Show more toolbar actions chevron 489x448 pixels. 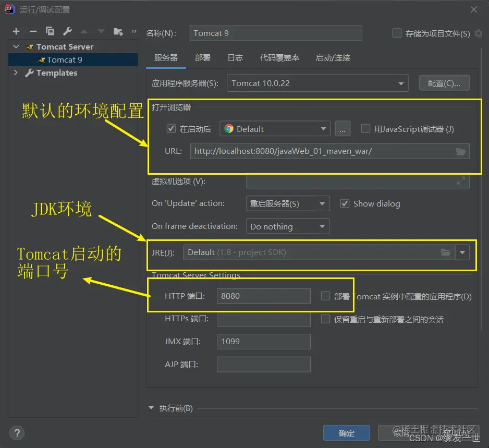click(x=134, y=31)
